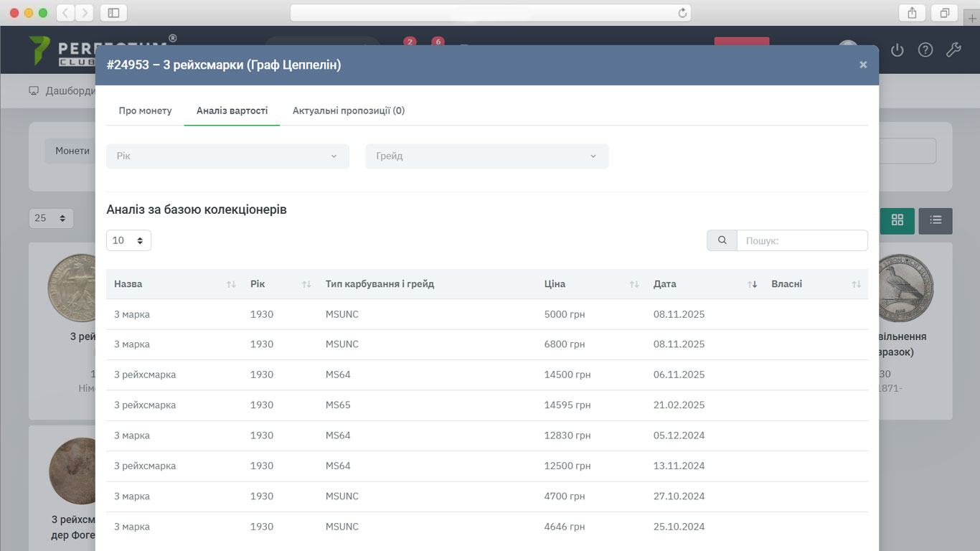The width and height of the screenshot is (980, 551).
Task: Toggle the browser sidebar button
Action: click(113, 13)
